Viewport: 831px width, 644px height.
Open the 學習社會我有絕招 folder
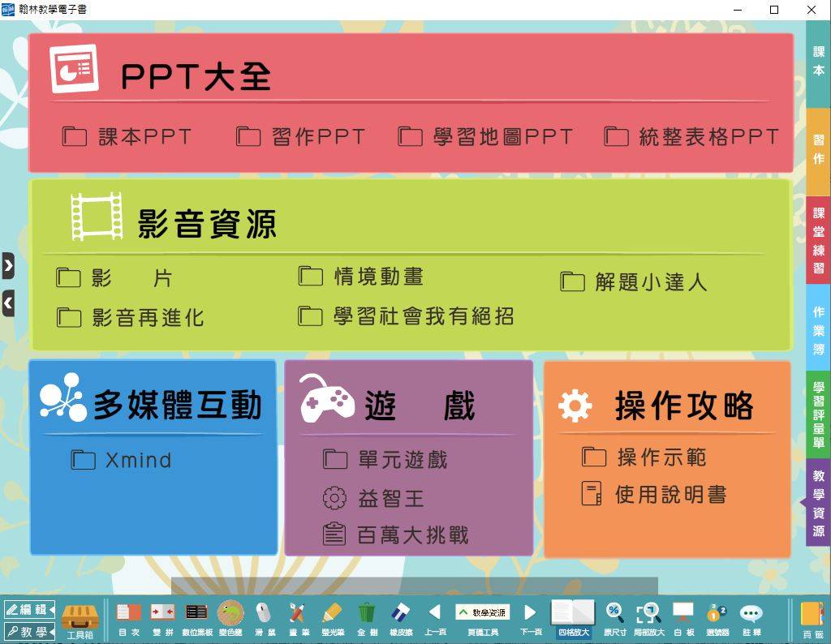[406, 316]
